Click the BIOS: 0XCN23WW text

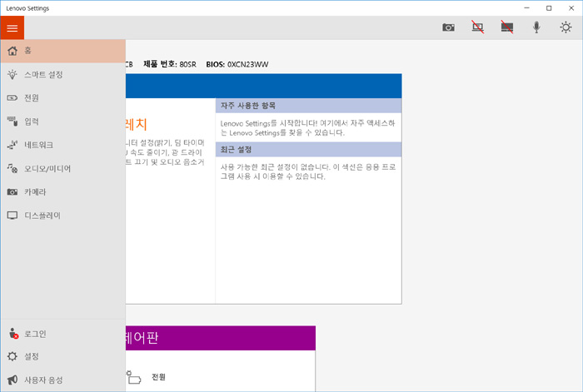tap(237, 65)
